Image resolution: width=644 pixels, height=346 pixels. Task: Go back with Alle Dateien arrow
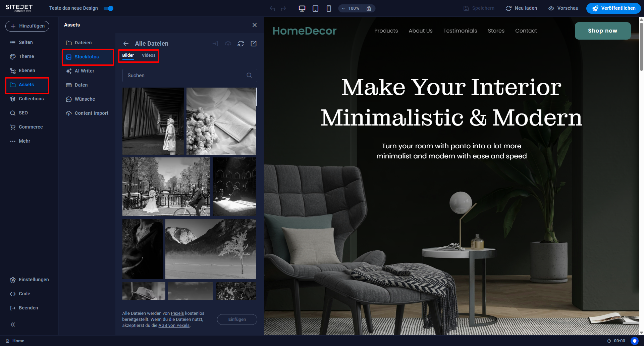pos(126,44)
